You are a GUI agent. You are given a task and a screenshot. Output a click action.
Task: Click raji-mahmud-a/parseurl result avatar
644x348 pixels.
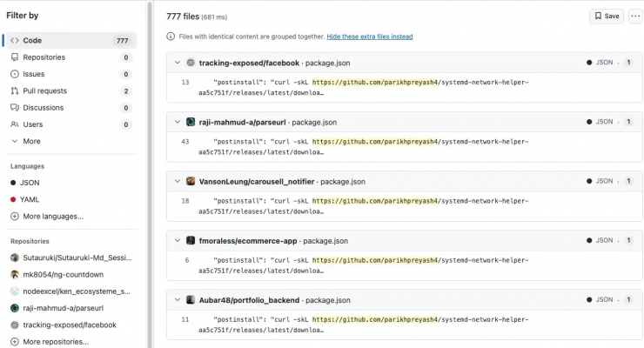click(191, 122)
